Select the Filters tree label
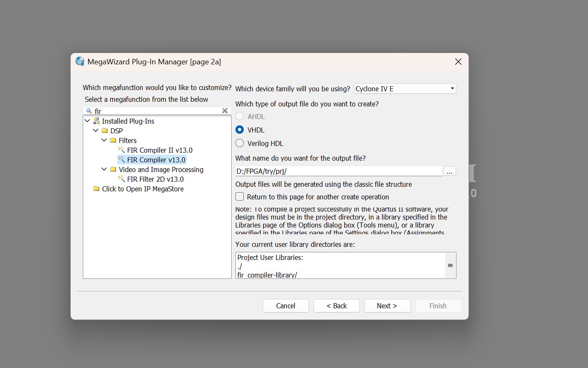The height and width of the screenshot is (368, 588). tap(128, 140)
